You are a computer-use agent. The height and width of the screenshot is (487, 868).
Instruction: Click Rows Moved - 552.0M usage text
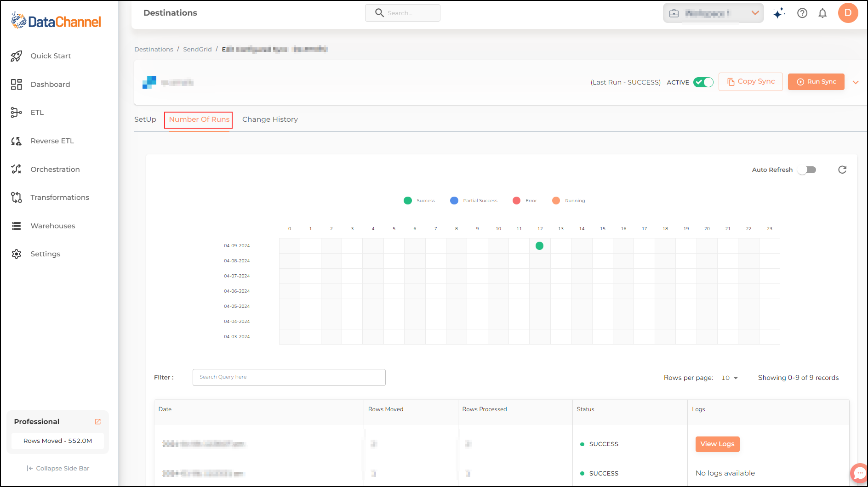pos(57,441)
